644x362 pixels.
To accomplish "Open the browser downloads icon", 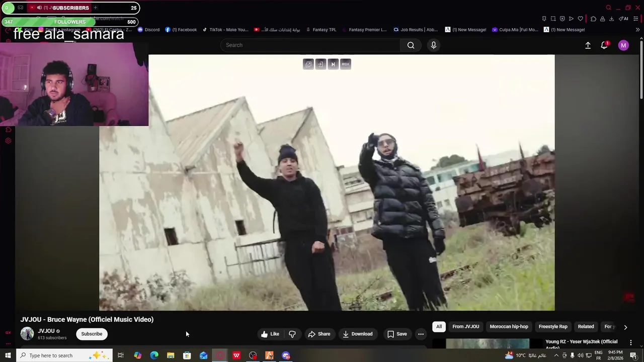I will coord(611,19).
